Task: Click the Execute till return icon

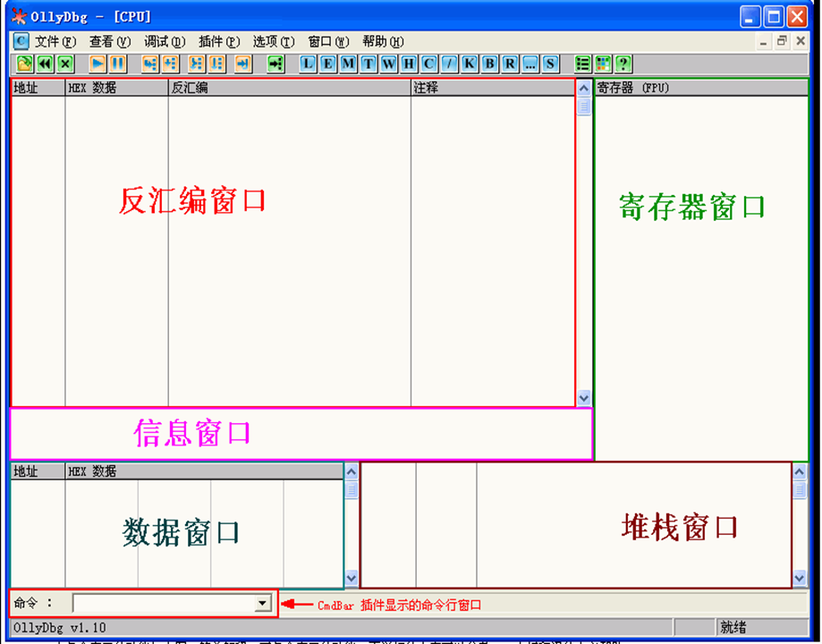Action: [242, 64]
